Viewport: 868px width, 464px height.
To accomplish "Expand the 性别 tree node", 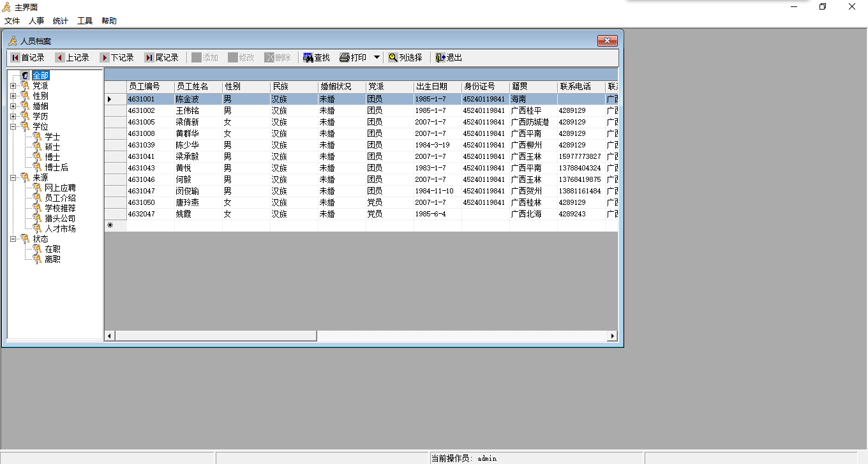I will click(13, 96).
